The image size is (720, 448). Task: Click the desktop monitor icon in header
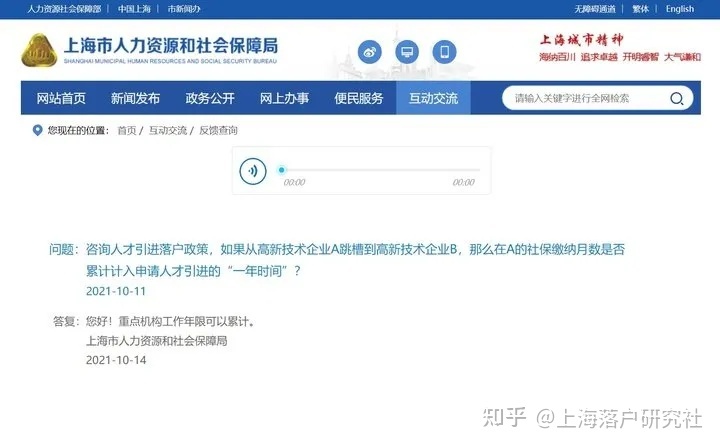[x=407, y=52]
